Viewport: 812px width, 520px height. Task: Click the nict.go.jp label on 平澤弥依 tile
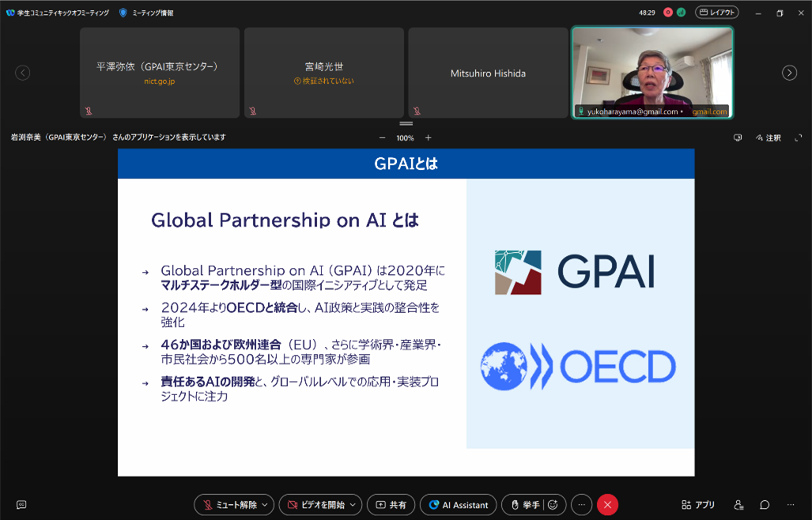pos(160,81)
